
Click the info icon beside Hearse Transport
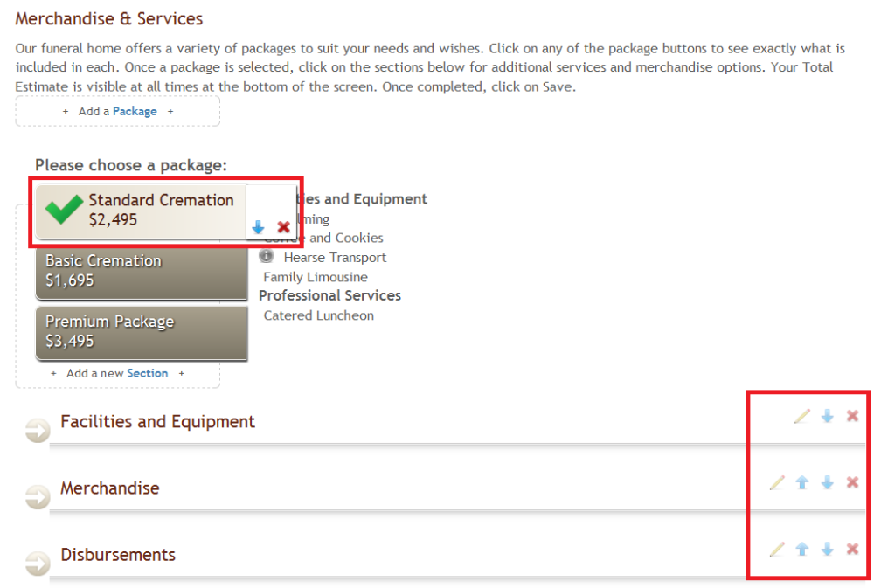[267, 257]
